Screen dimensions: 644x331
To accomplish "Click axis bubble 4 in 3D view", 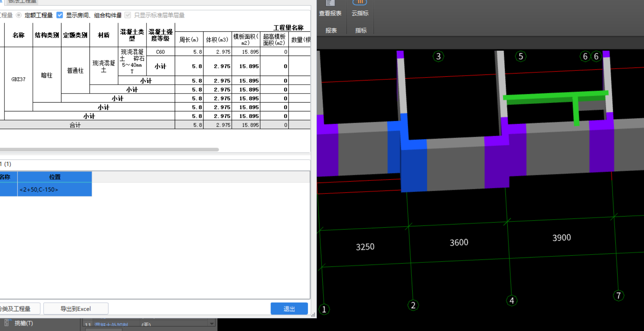I will [x=512, y=300].
